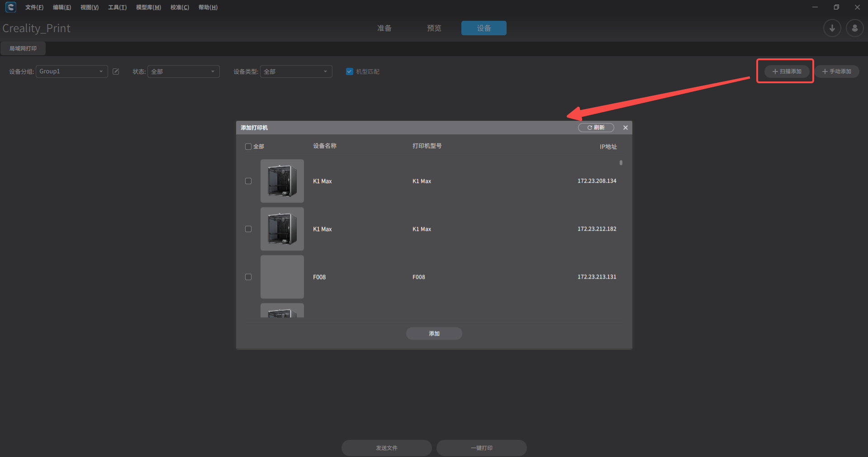Close the 添加打印机 dialog
Screen dimensions: 868x457
pos(625,128)
